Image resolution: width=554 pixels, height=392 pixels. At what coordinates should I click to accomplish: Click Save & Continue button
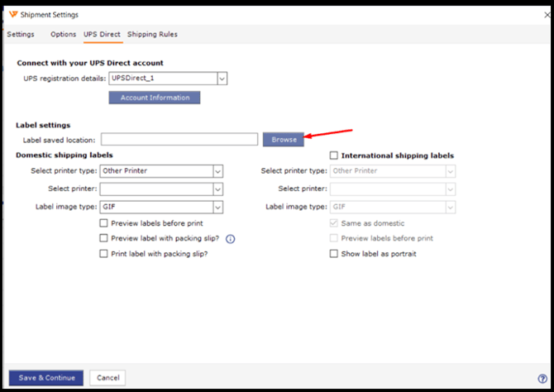tap(46, 378)
